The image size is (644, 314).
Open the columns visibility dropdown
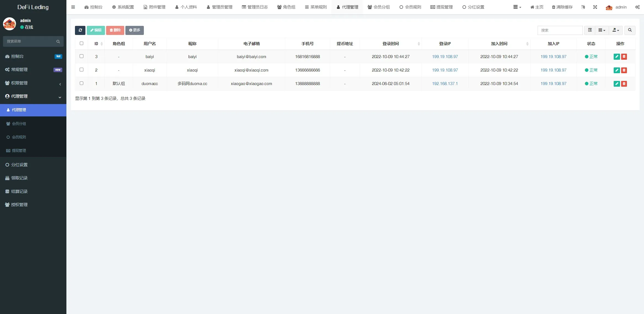tap(602, 30)
